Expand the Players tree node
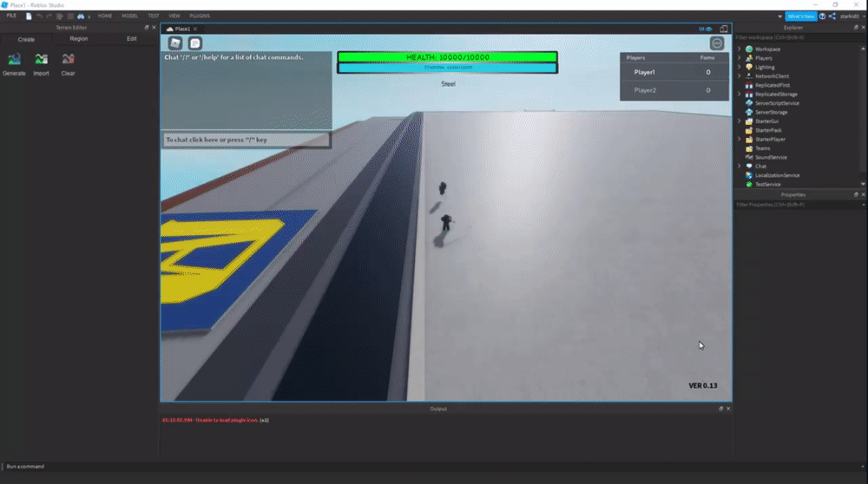The width and height of the screenshot is (868, 484). pos(739,58)
